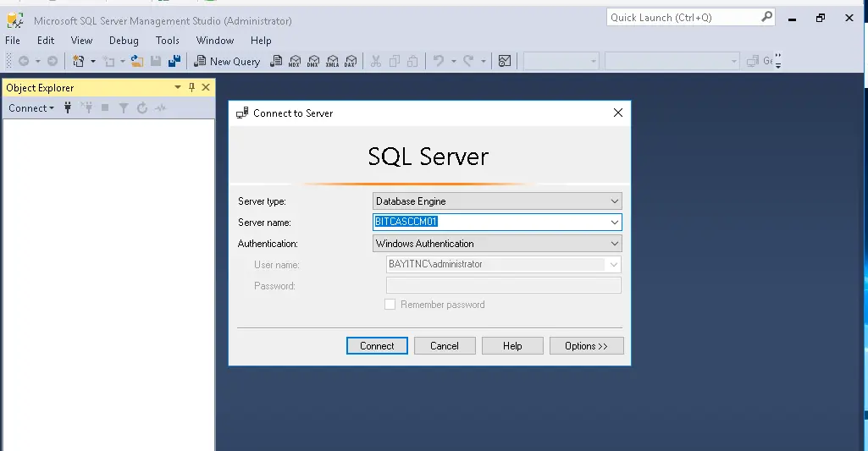868x451 pixels.
Task: Expand the Server type dropdown
Action: [x=615, y=201]
